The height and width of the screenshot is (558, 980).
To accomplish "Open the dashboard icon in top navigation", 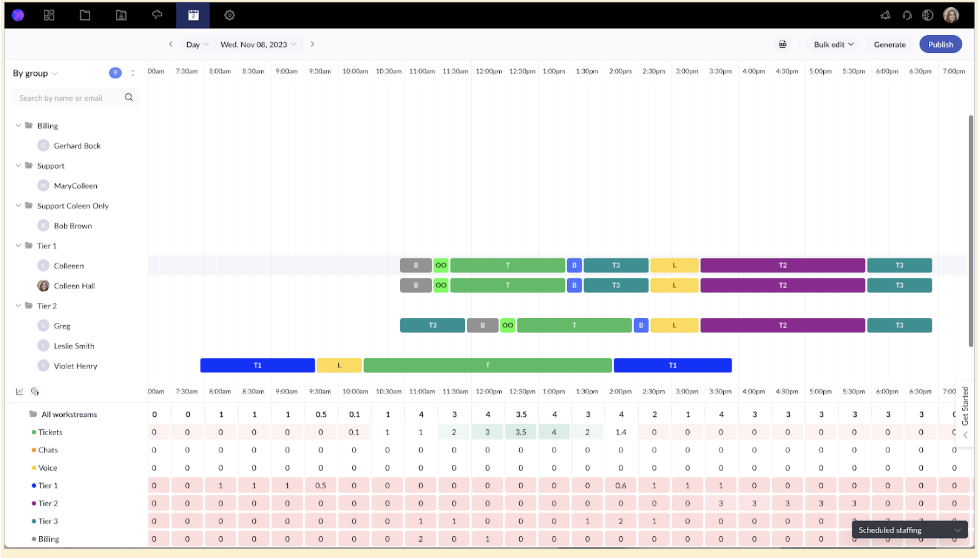I will [x=49, y=15].
